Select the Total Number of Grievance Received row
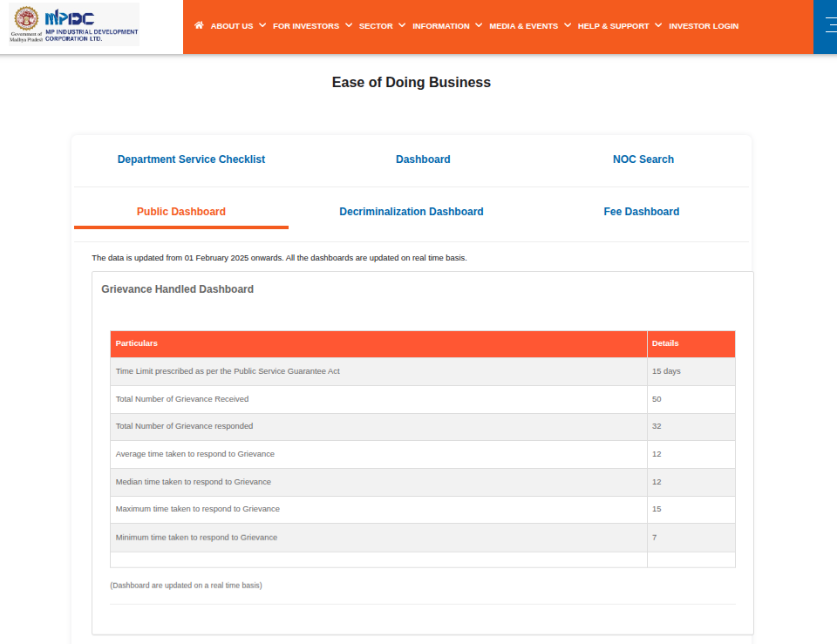 pyautogui.click(x=182, y=399)
